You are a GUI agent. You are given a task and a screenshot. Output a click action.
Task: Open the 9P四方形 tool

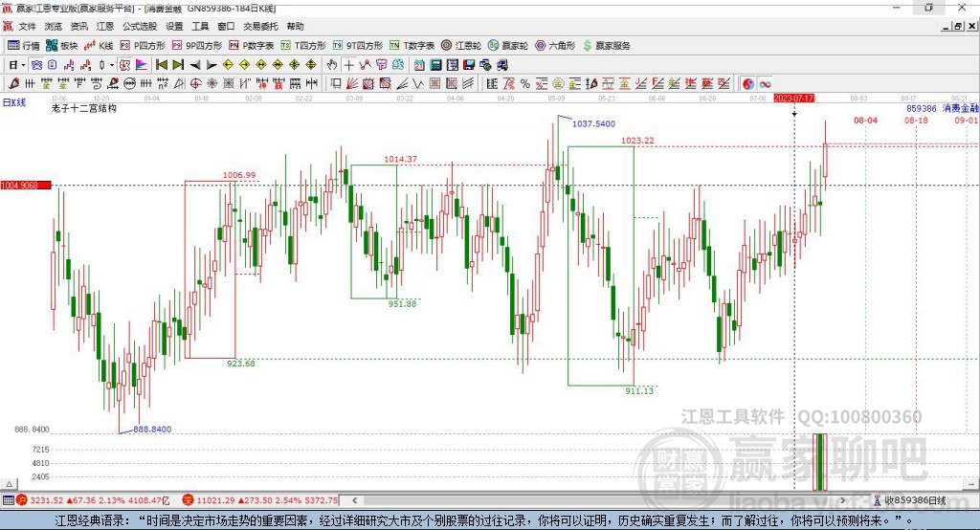197,45
